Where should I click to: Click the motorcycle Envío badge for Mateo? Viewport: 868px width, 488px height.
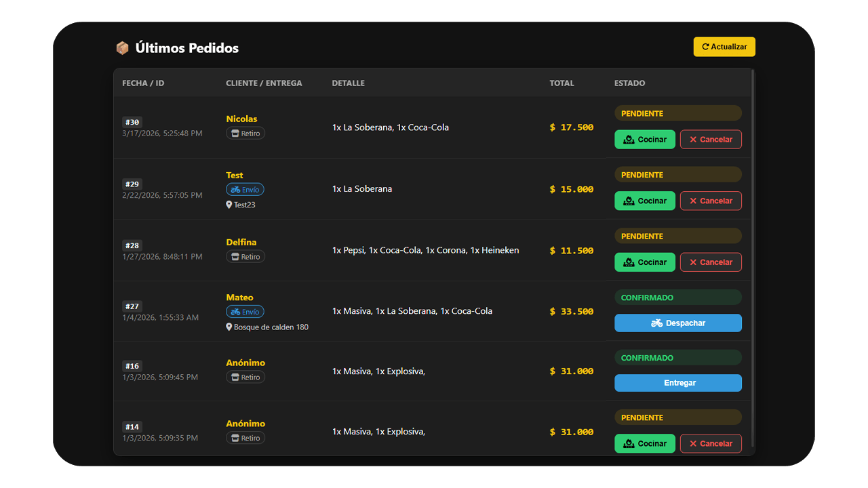(x=245, y=312)
